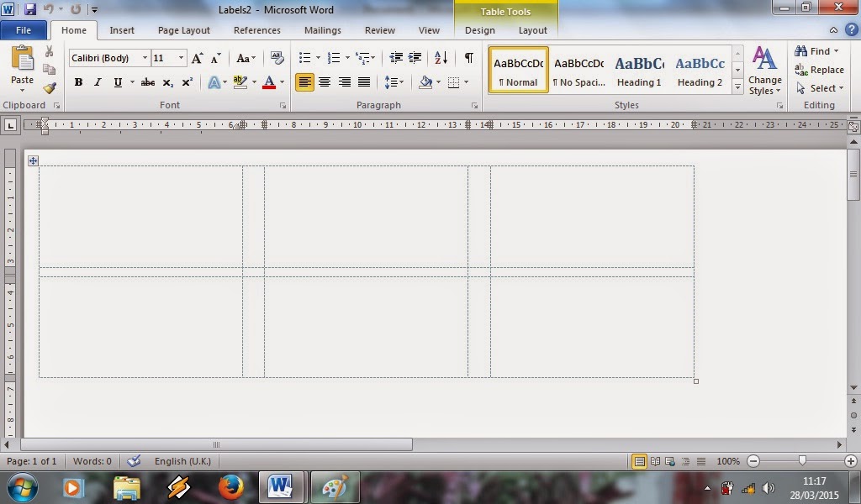Toggle bold formatting
The height and width of the screenshot is (504, 861).
click(78, 83)
